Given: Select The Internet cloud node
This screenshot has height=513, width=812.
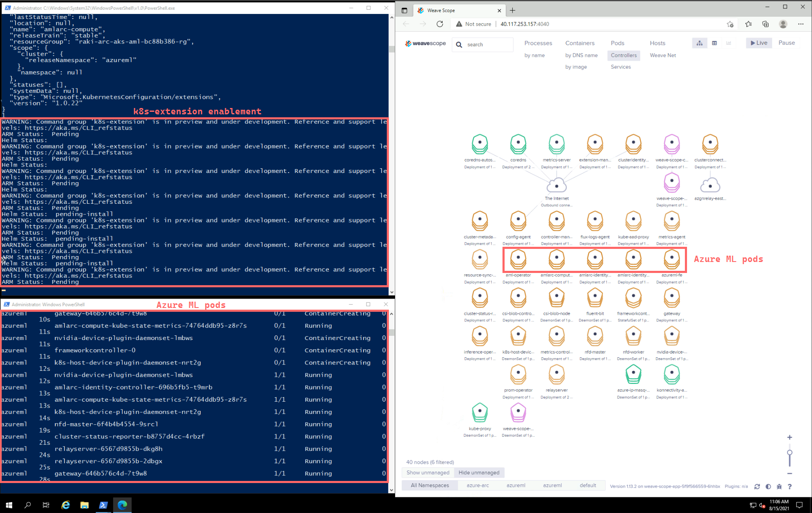Looking at the screenshot, I should click(557, 186).
